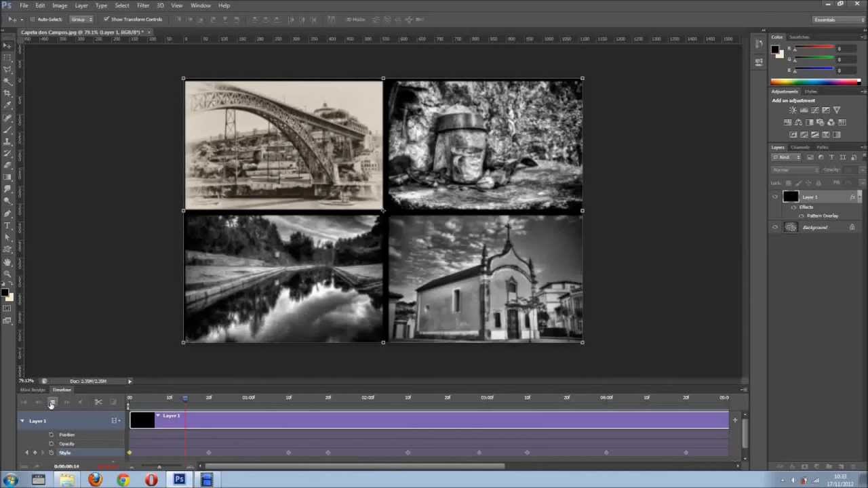Image resolution: width=868 pixels, height=488 pixels.
Task: Toggle the Style keyframe stopwatch
Action: (x=52, y=452)
